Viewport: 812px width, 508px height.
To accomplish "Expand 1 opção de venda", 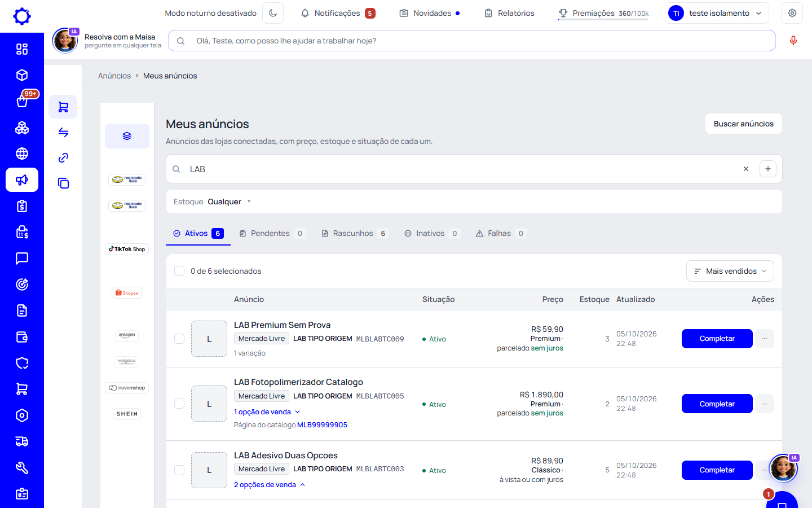I will click(267, 412).
